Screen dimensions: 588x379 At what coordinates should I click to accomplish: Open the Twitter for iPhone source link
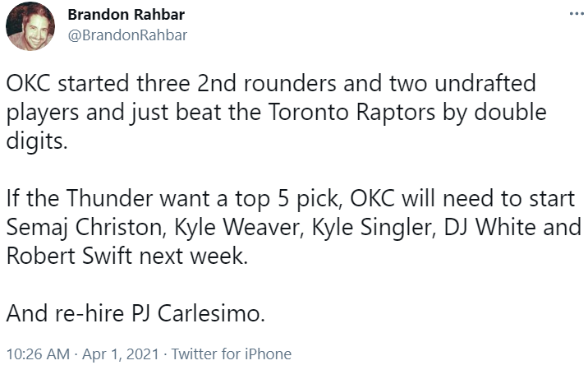click(x=232, y=354)
